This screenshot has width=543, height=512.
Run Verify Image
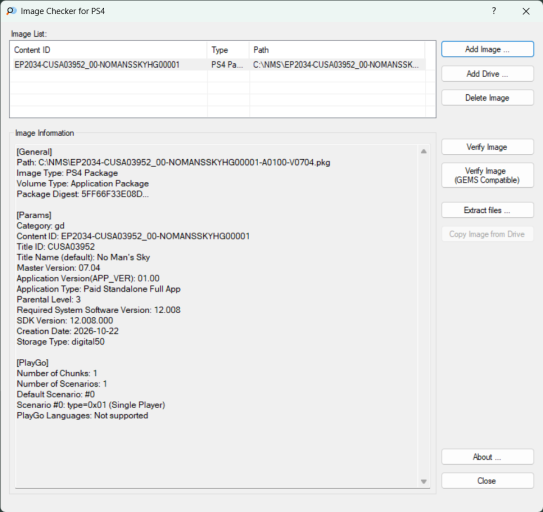pos(487,147)
